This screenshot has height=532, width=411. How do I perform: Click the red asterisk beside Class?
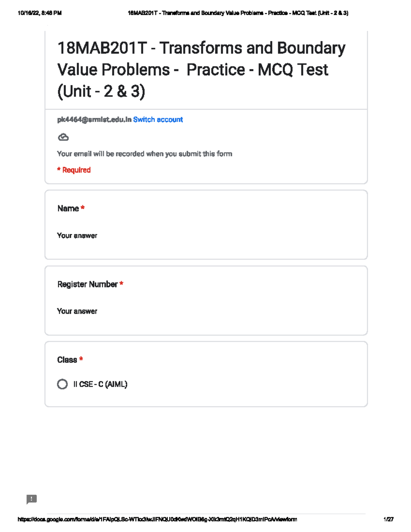tap(81, 359)
